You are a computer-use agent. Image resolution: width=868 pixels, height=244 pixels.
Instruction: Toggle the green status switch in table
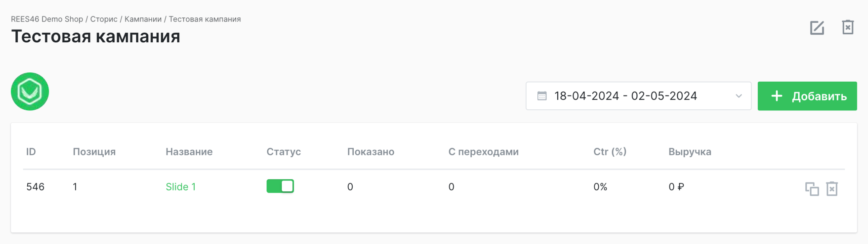pos(280,186)
